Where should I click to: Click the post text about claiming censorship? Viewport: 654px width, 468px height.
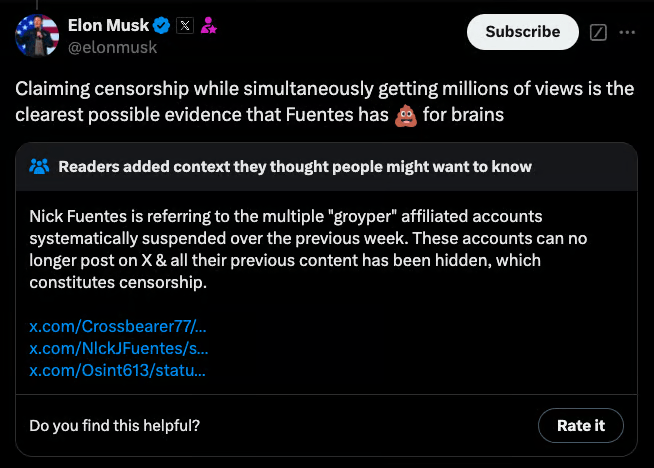(x=300, y=89)
